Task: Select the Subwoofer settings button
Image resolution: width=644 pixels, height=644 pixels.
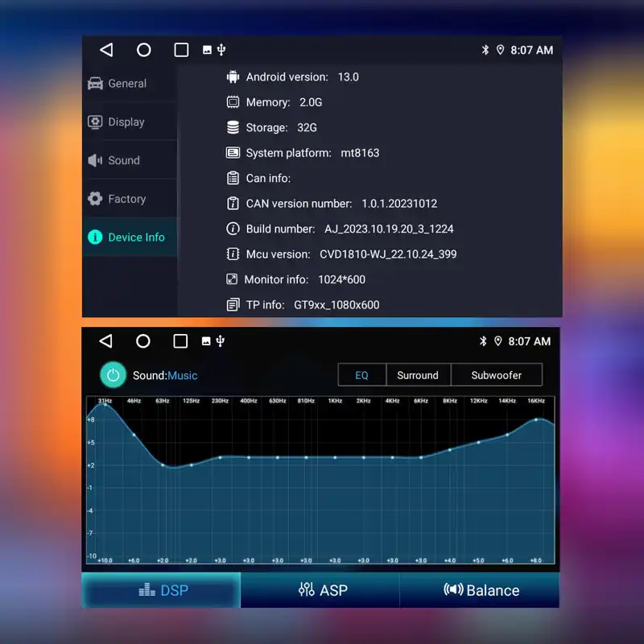Action: [x=497, y=375]
